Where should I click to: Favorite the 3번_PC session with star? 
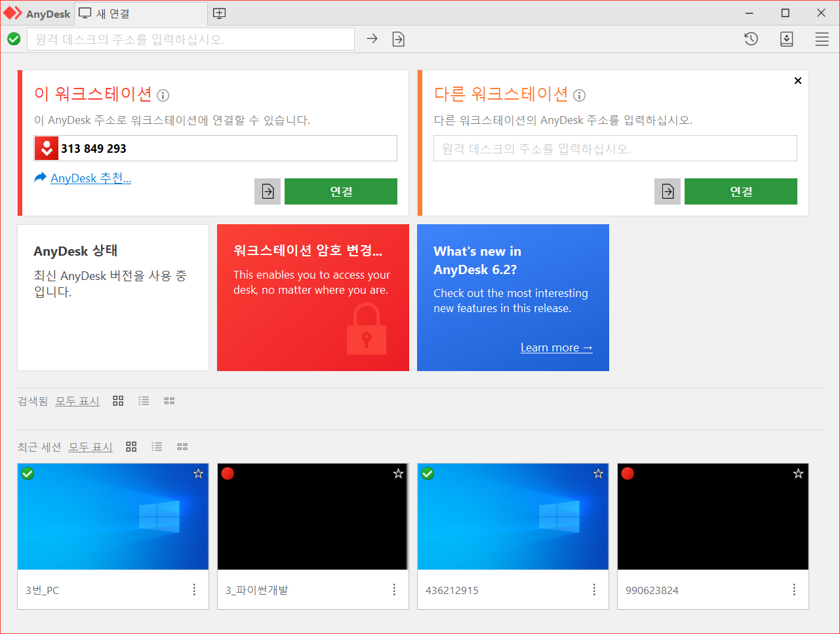[x=198, y=473]
